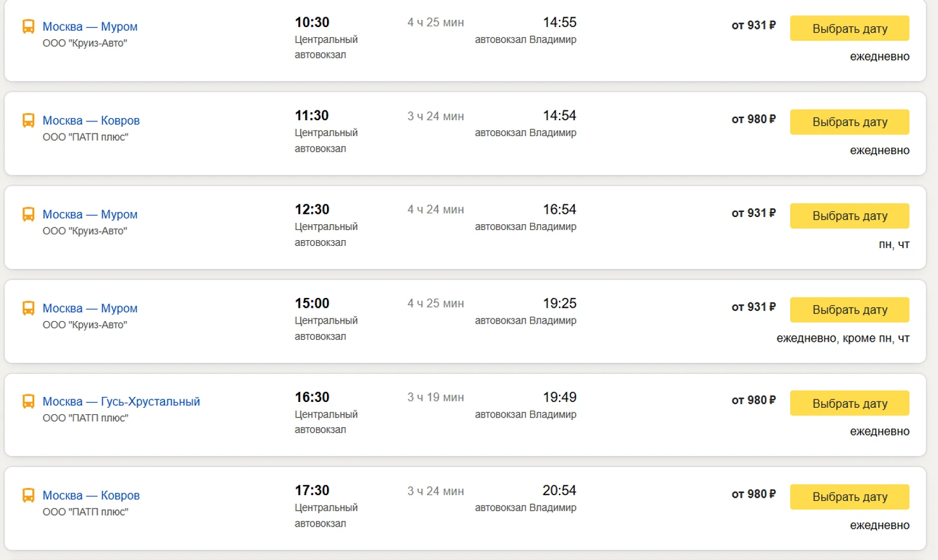Screen dimensions: 938x560
Task: Open Москва — Ковров route departing 17:30
Action: point(91,495)
